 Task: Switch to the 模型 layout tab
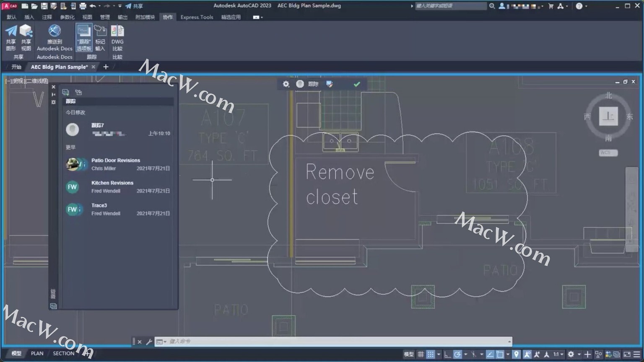[x=16, y=354]
